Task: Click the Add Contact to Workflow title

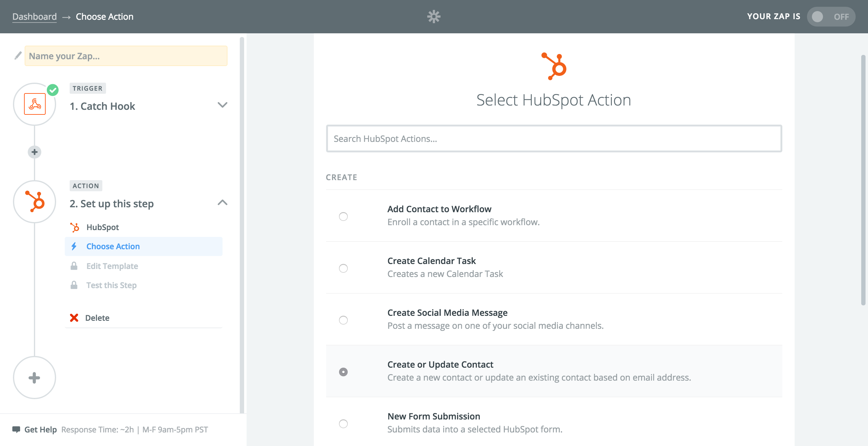Action: pos(439,209)
